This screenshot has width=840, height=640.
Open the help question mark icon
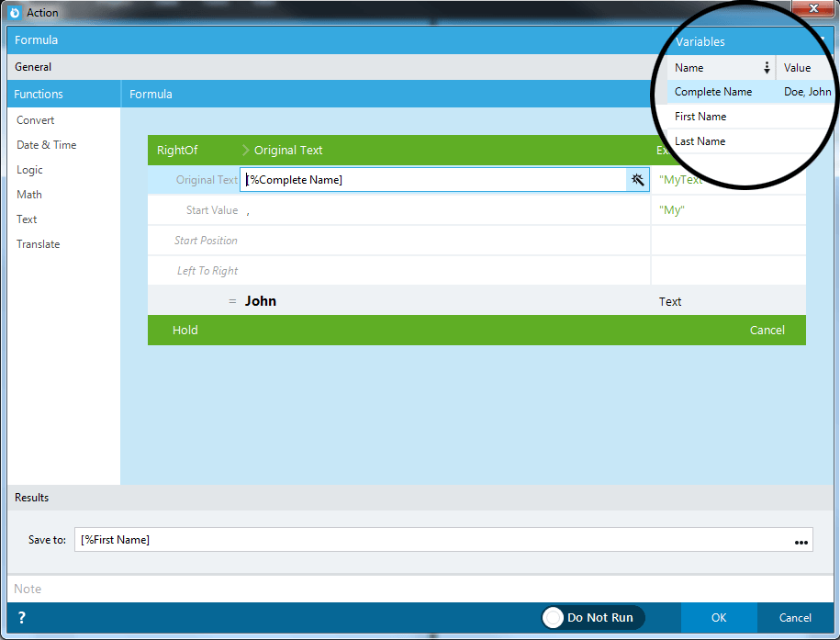21,617
